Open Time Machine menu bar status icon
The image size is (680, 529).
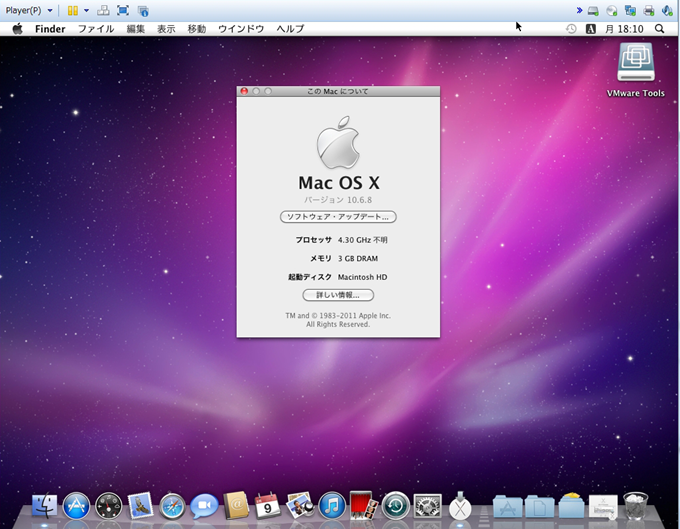[x=571, y=29]
